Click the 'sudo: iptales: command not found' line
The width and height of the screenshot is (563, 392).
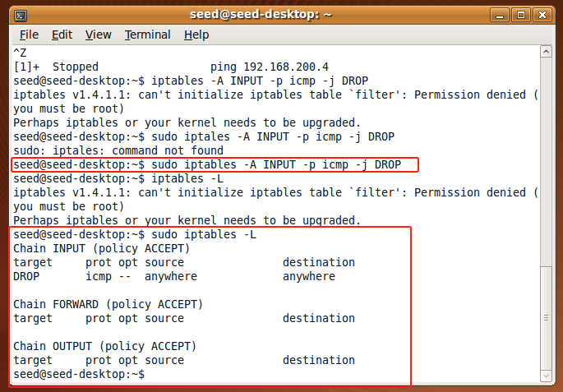point(118,150)
